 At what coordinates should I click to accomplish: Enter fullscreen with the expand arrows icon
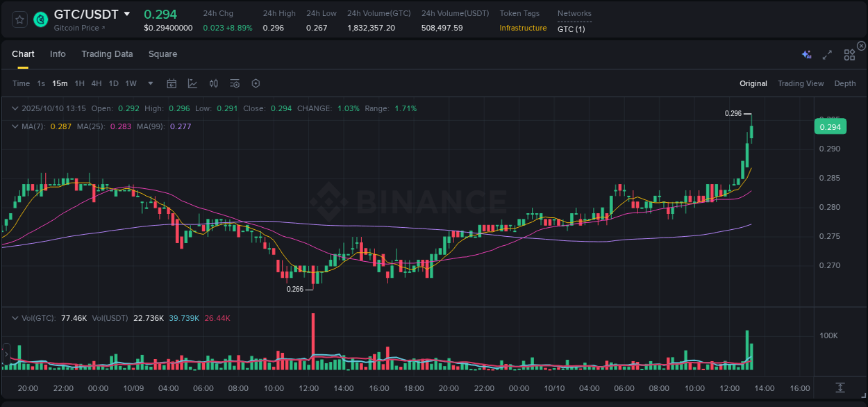[826, 54]
